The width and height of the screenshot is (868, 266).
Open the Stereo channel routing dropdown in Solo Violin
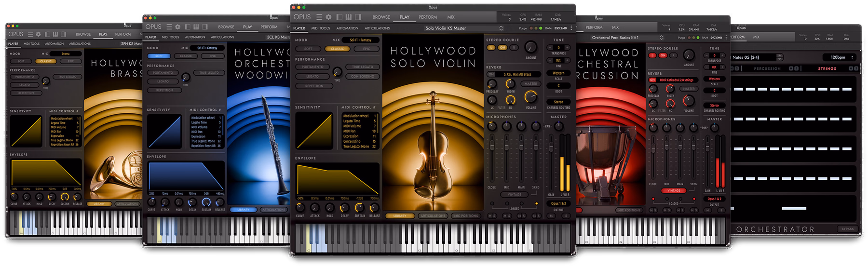(558, 102)
